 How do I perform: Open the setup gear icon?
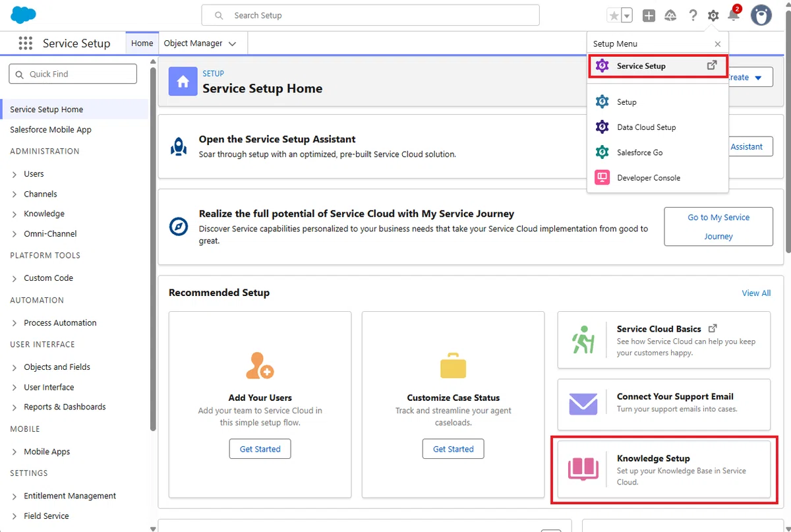tap(713, 15)
